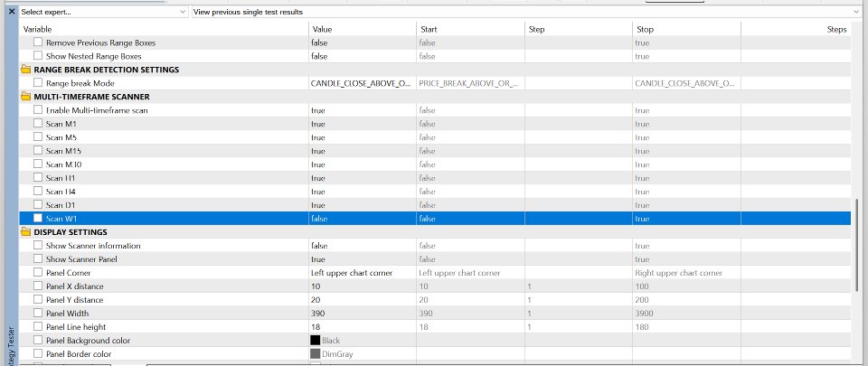Click the MULTI-TIMEFRAME SCANNER folder icon
Viewport: 868px width, 366px height.
25,97
